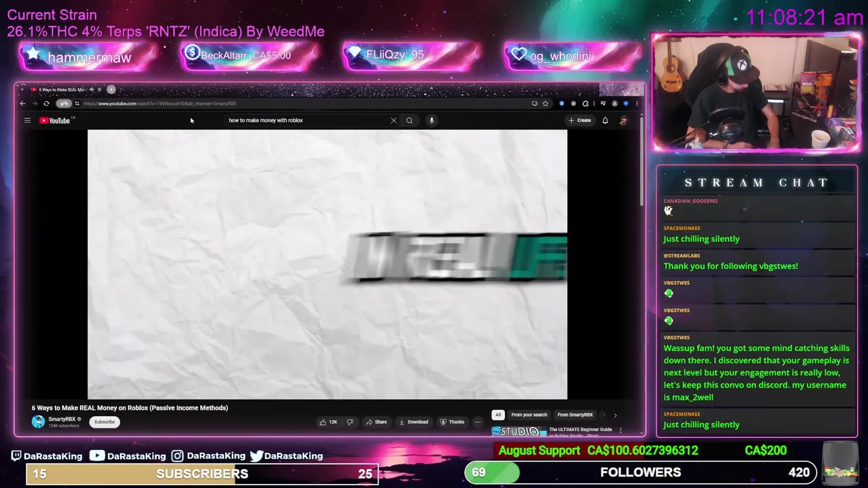Open the browser profile icon
The height and width of the screenshot is (488, 868).
(614, 104)
